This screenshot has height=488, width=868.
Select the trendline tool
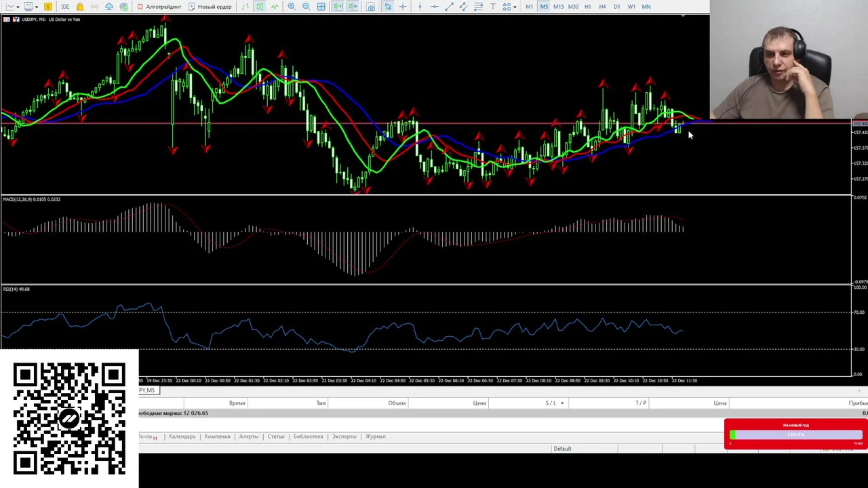pyautogui.click(x=449, y=7)
